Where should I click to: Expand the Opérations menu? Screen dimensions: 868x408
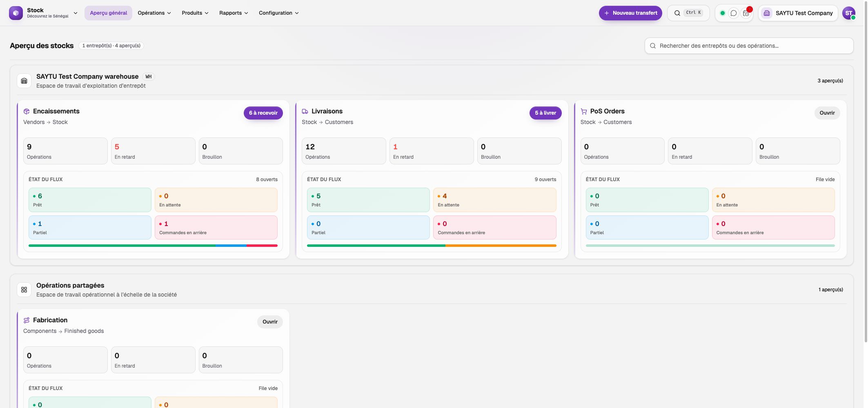point(154,13)
